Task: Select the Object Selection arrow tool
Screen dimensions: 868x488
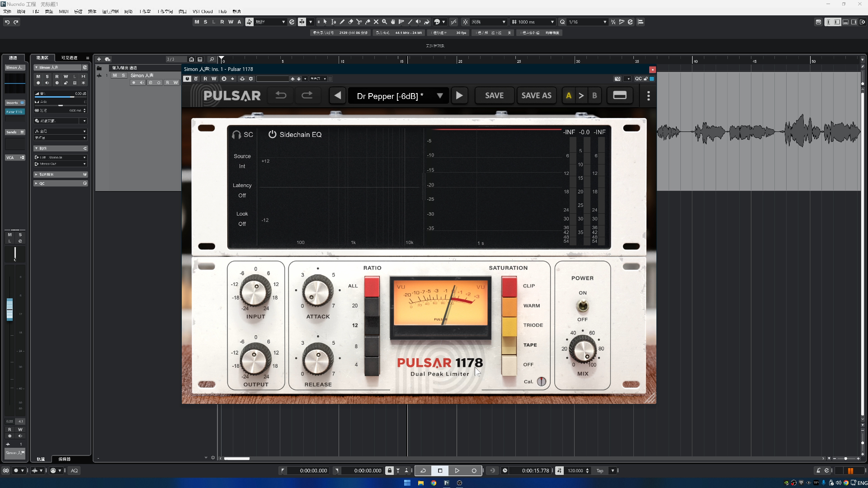Action: point(325,22)
